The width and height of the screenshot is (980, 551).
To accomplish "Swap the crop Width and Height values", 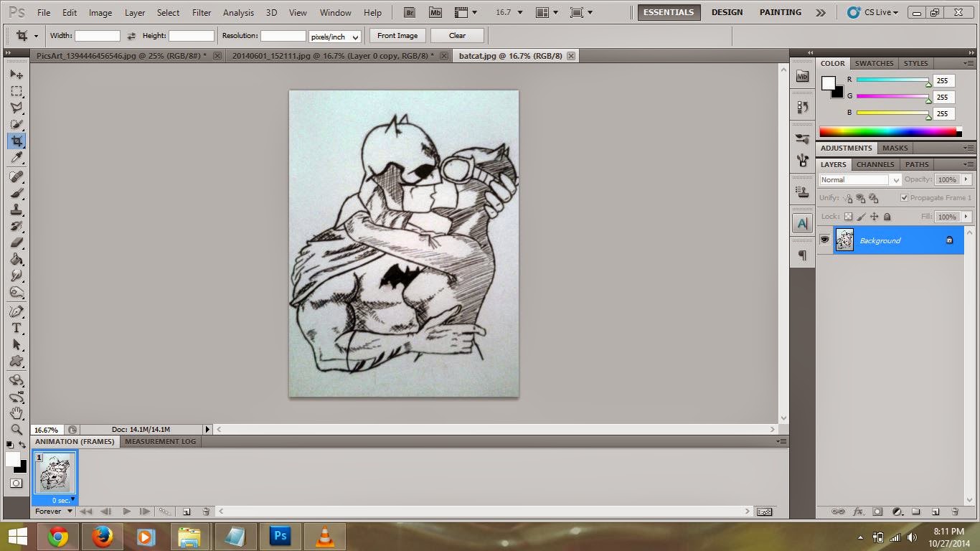I will pos(131,36).
